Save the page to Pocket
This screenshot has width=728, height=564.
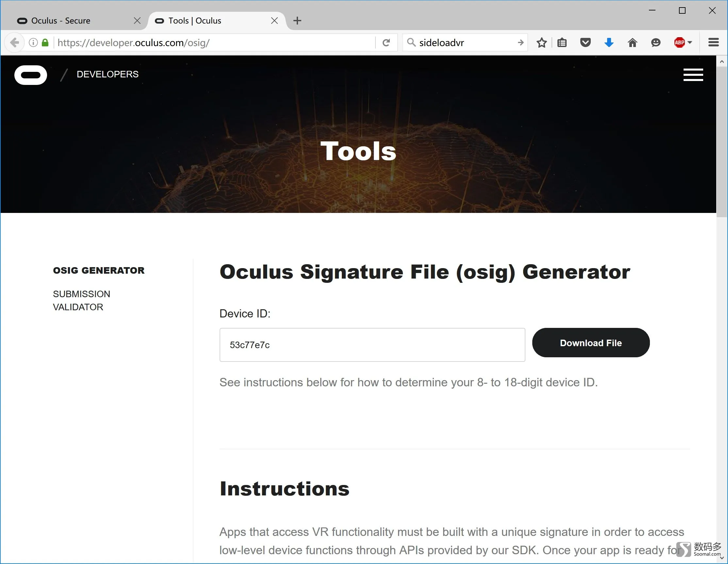click(585, 43)
